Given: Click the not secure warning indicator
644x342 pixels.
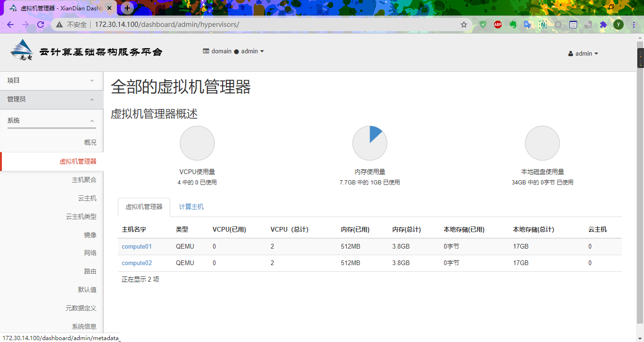Looking at the screenshot, I should 71,24.
